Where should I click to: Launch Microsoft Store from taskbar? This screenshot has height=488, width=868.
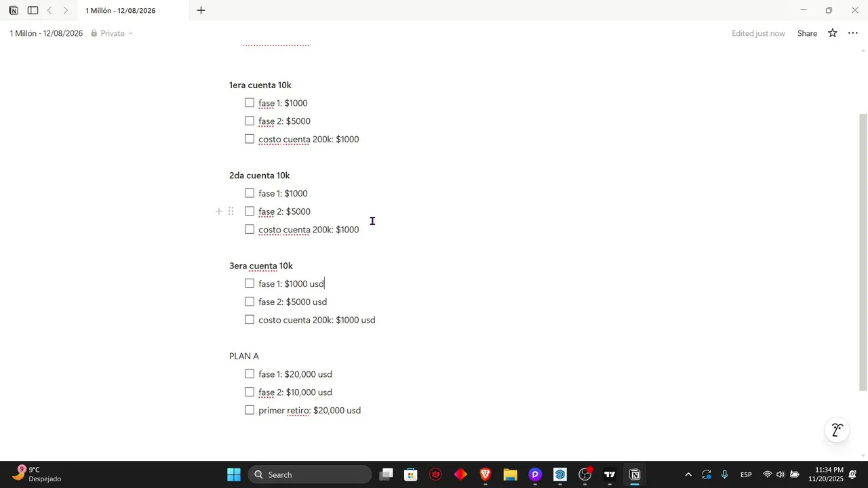click(411, 474)
